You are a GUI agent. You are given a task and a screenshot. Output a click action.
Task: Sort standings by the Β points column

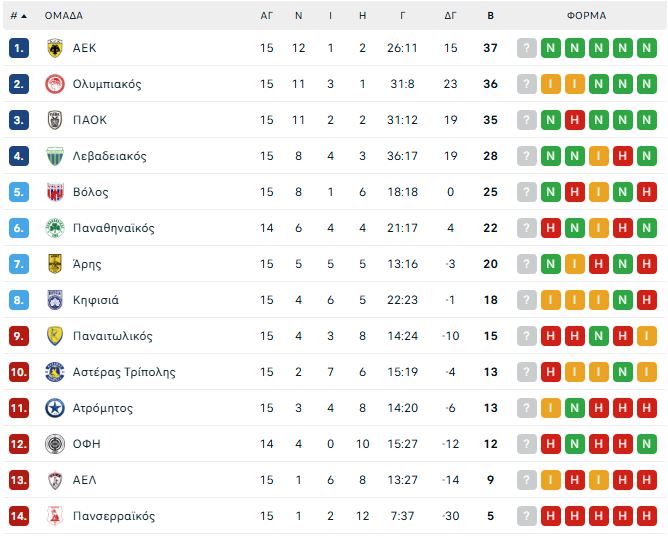(x=490, y=16)
